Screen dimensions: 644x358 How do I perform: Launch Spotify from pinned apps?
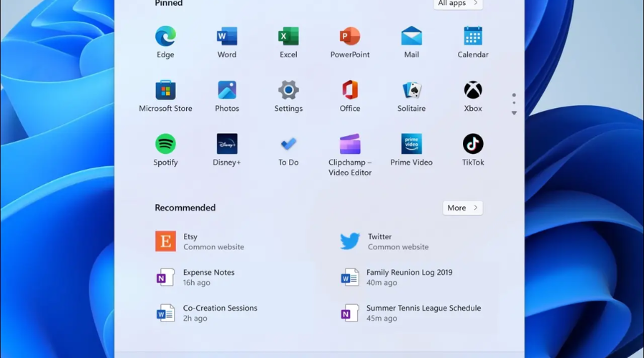[165, 144]
